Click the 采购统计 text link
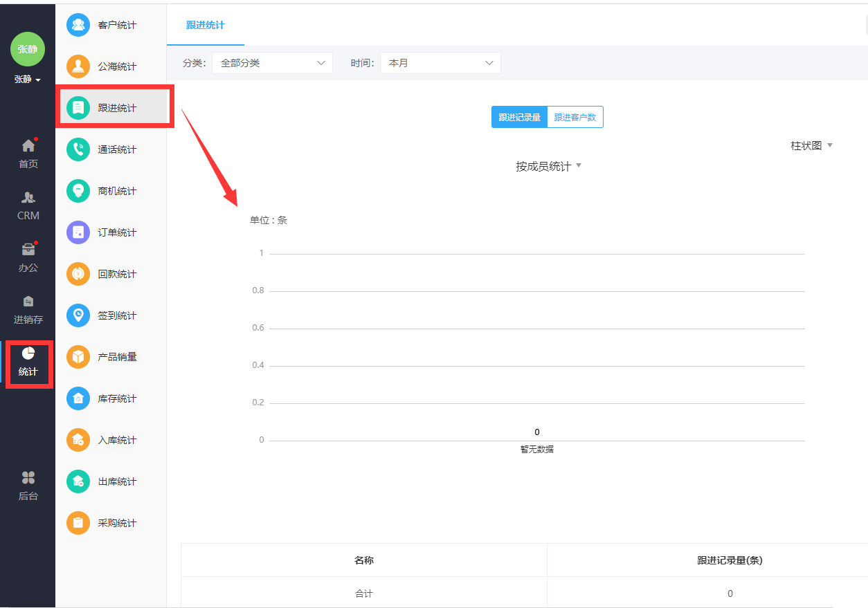Screen dimensions: 868x608 [x=117, y=523]
